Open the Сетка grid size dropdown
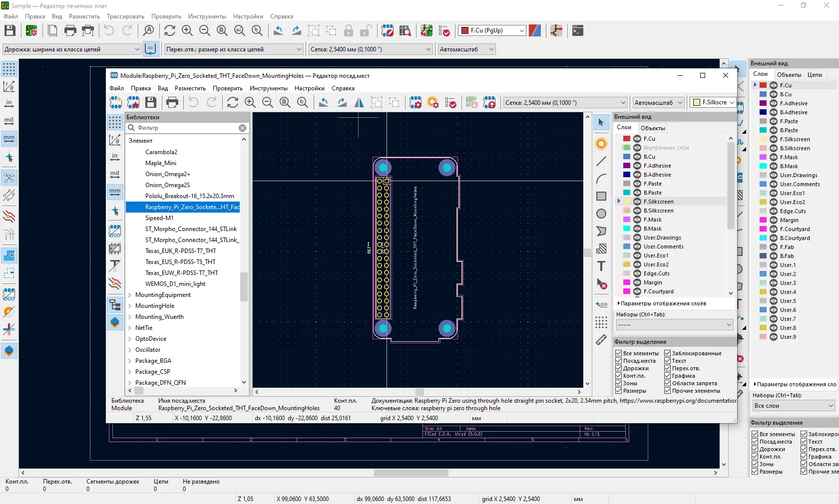This screenshot has width=839, height=504. [x=564, y=103]
